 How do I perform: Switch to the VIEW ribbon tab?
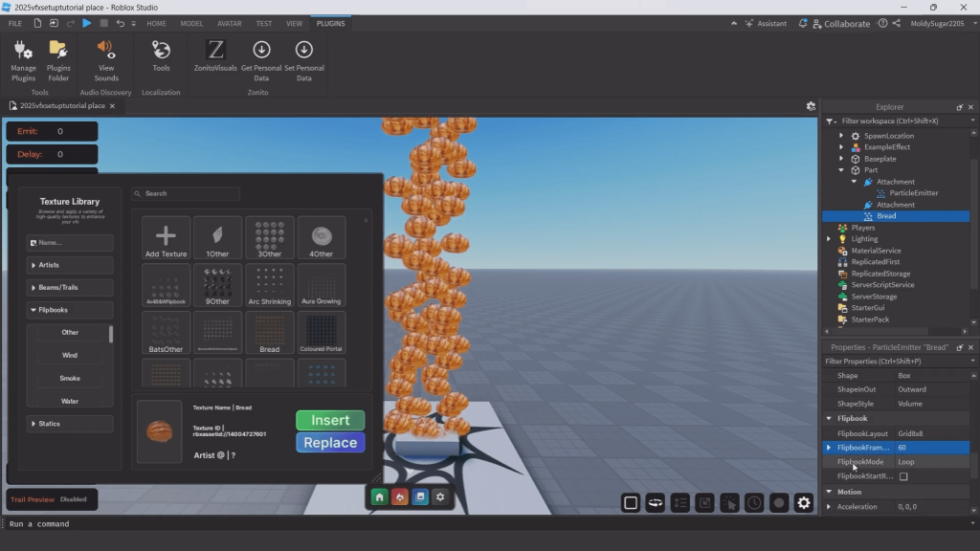pos(294,23)
